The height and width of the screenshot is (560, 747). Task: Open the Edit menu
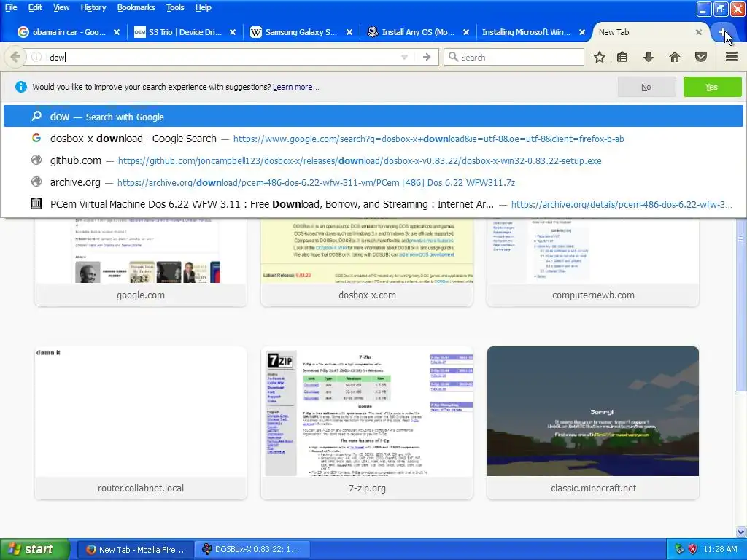[35, 7]
